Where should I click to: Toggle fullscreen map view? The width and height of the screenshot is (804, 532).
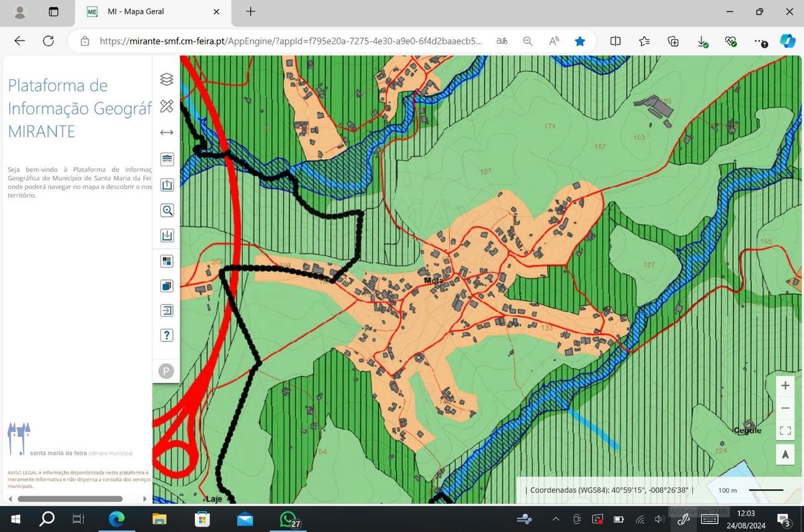785,431
